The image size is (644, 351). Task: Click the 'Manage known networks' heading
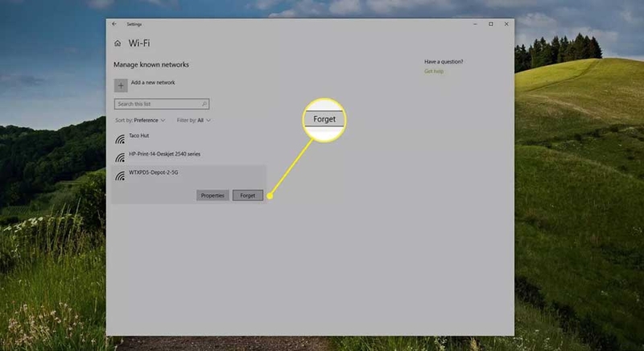click(151, 64)
